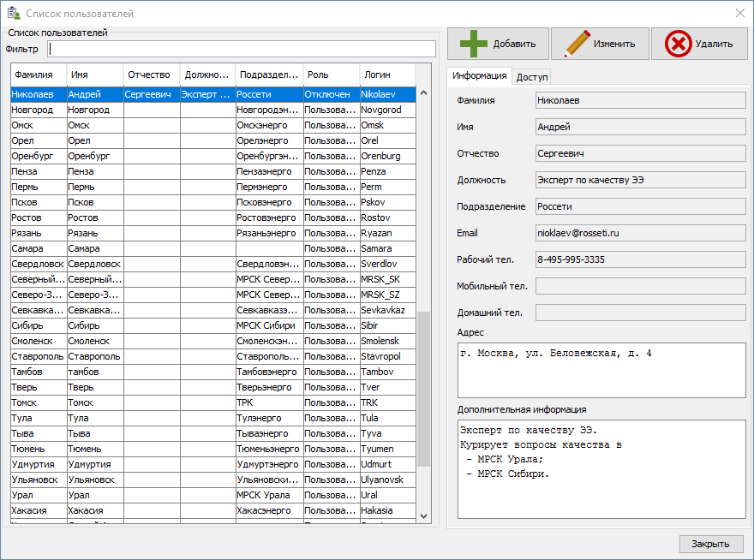754x560 pixels.
Task: Select the MRSK_SK login cell
Action: pos(388,279)
